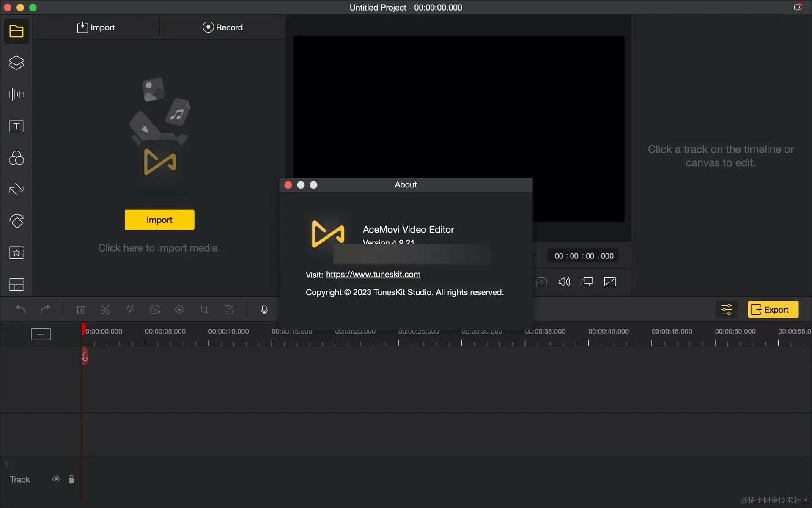Select the Text tool in sidebar
This screenshot has height=508, width=812.
[x=16, y=126]
